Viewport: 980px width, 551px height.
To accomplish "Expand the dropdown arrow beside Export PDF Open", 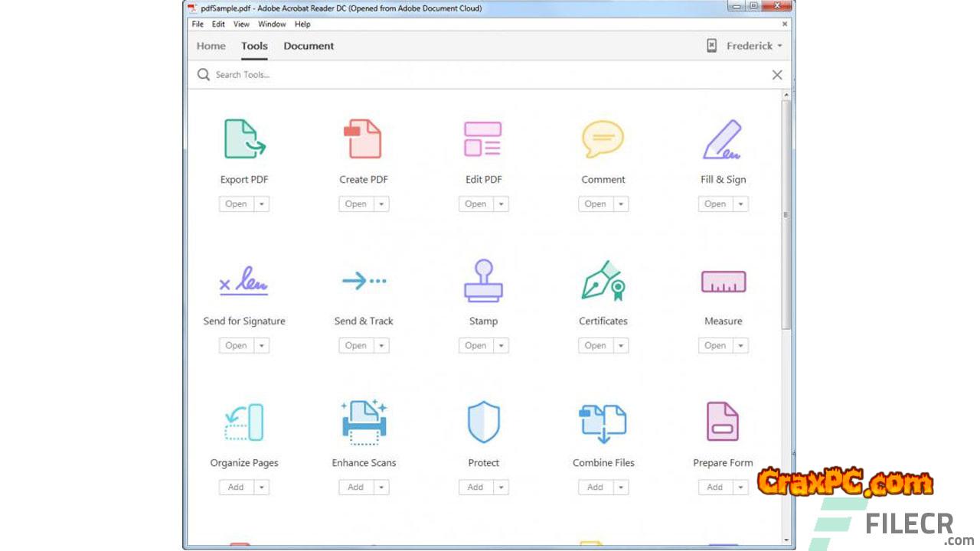I will coord(262,204).
